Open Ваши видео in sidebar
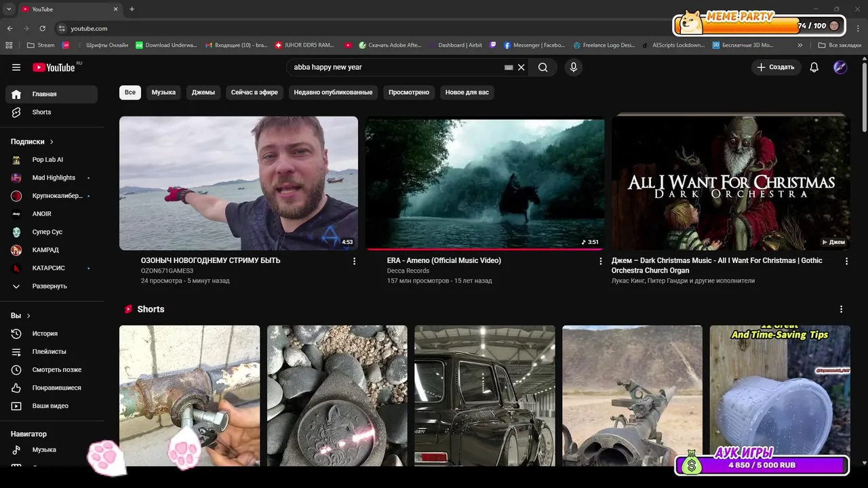This screenshot has width=868, height=488. point(52,406)
